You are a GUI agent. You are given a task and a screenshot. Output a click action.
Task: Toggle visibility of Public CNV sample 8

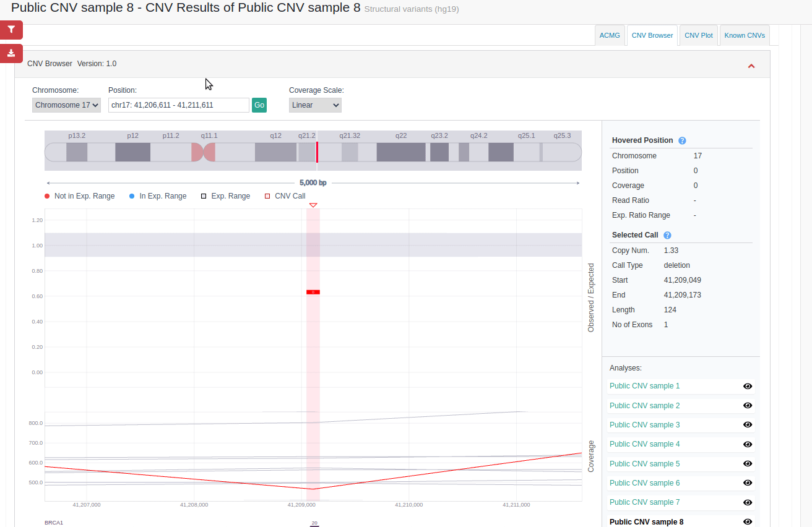tap(748, 521)
